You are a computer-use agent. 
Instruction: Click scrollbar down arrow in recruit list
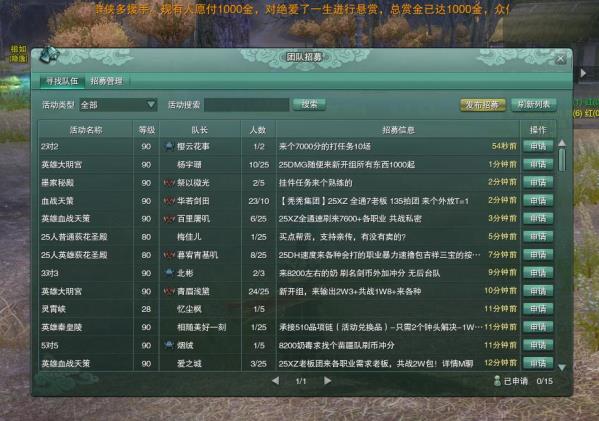coord(562,368)
